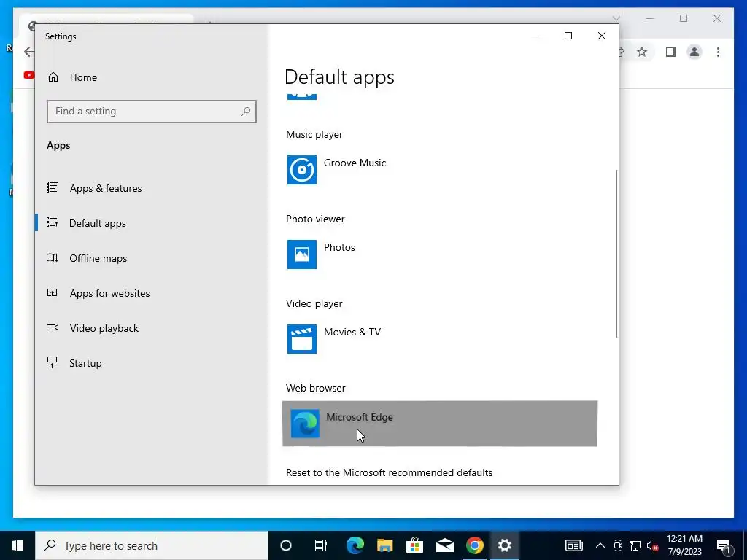Image resolution: width=747 pixels, height=560 pixels.
Task: Toggle the Chrome side panel icon
Action: (x=671, y=52)
